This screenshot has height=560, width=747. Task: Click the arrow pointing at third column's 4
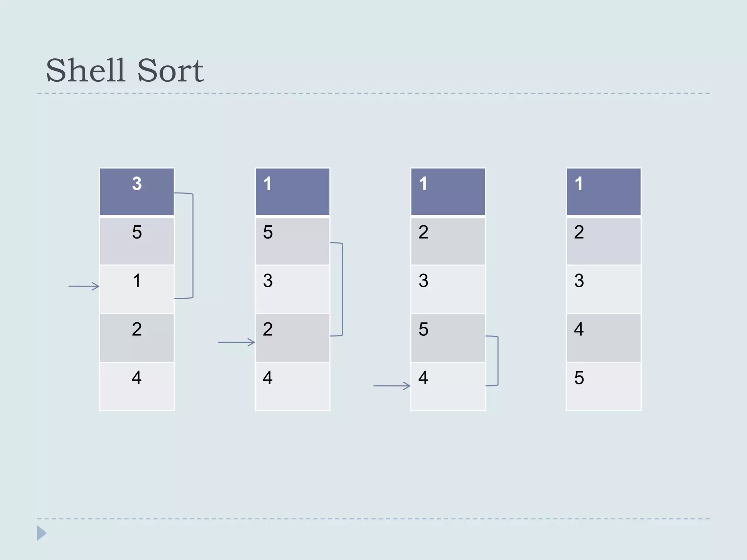[x=392, y=386]
